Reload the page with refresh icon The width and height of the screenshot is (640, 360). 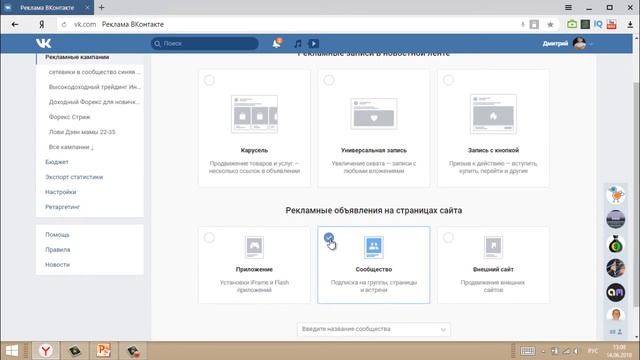[64, 24]
